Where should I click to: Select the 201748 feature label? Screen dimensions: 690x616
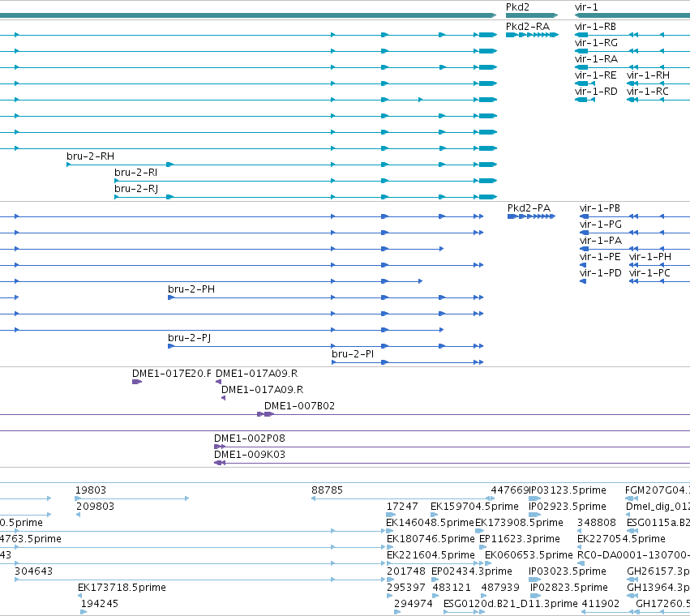click(405, 571)
